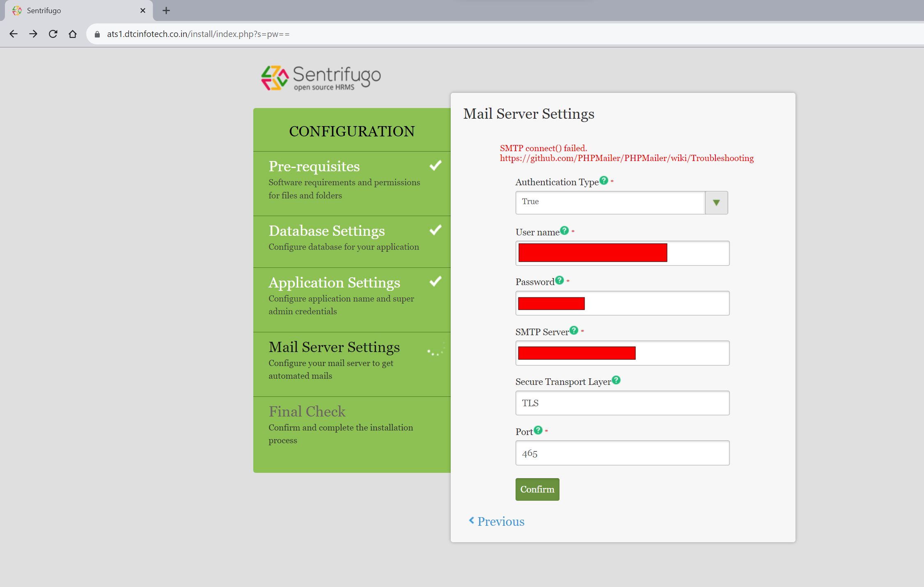Go back using the Previous link
This screenshot has width=924, height=587.
497,521
